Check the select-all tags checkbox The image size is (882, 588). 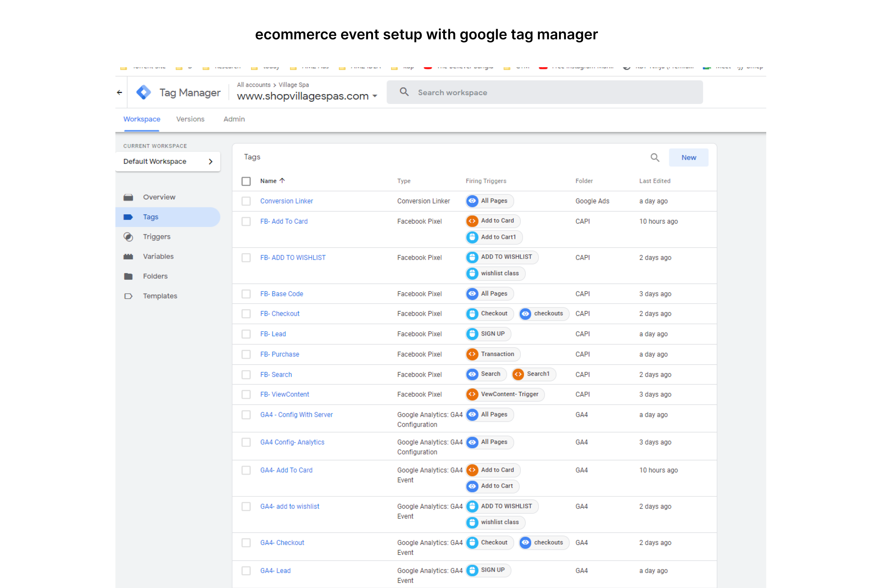coord(246,181)
